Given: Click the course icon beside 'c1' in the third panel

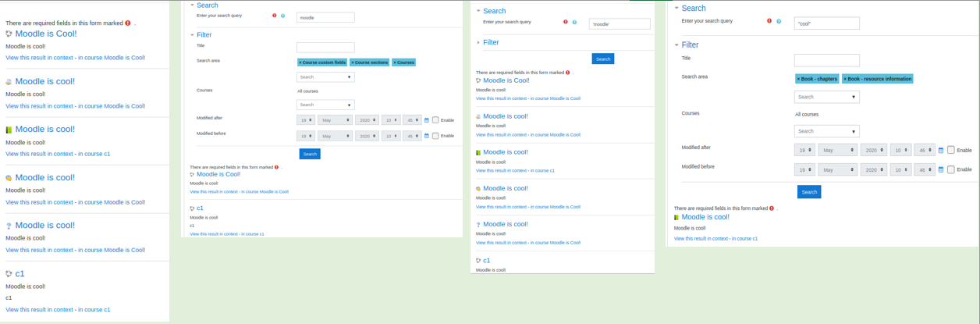Looking at the screenshot, I should point(478,260).
